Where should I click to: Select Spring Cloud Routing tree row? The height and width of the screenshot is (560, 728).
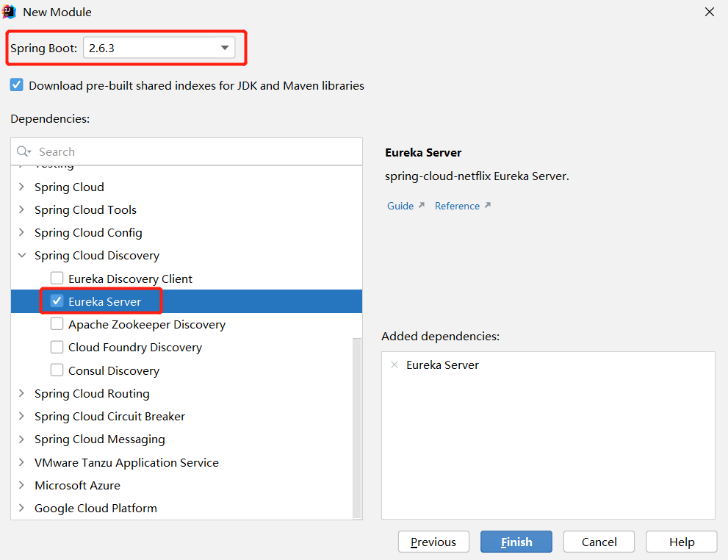(x=187, y=393)
